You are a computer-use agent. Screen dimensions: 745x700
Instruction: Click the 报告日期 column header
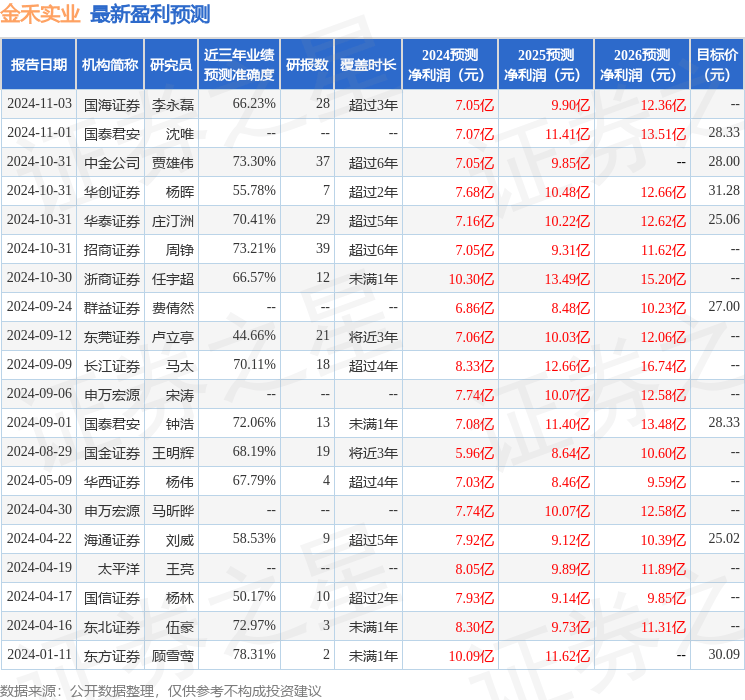point(38,65)
